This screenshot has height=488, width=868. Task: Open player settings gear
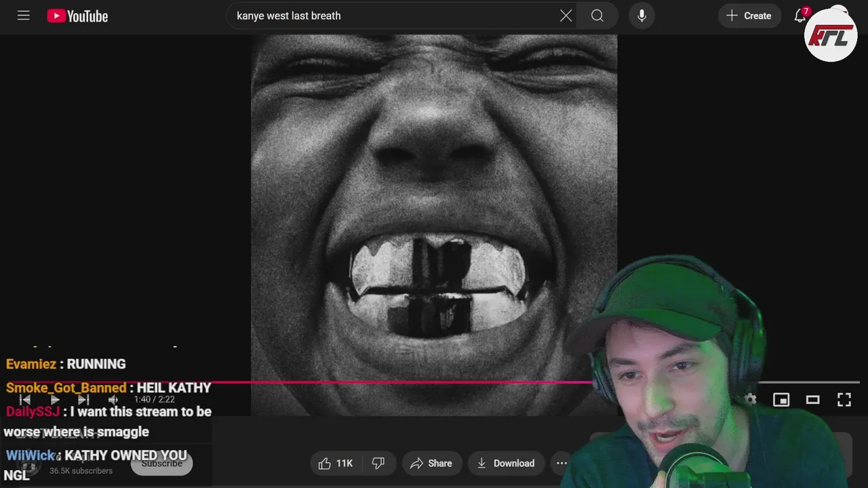[x=750, y=400]
